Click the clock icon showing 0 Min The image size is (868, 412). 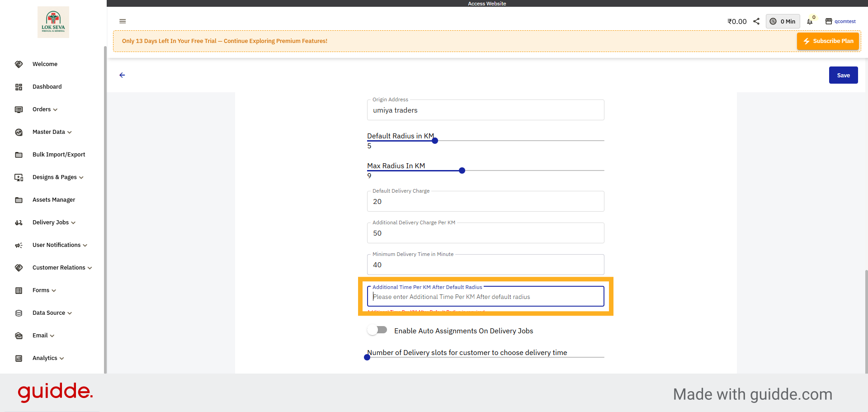773,21
